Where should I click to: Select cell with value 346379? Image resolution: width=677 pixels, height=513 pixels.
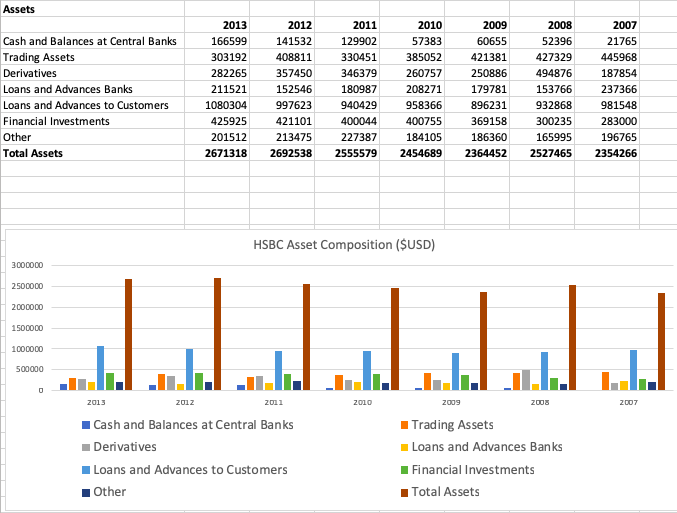[347, 73]
